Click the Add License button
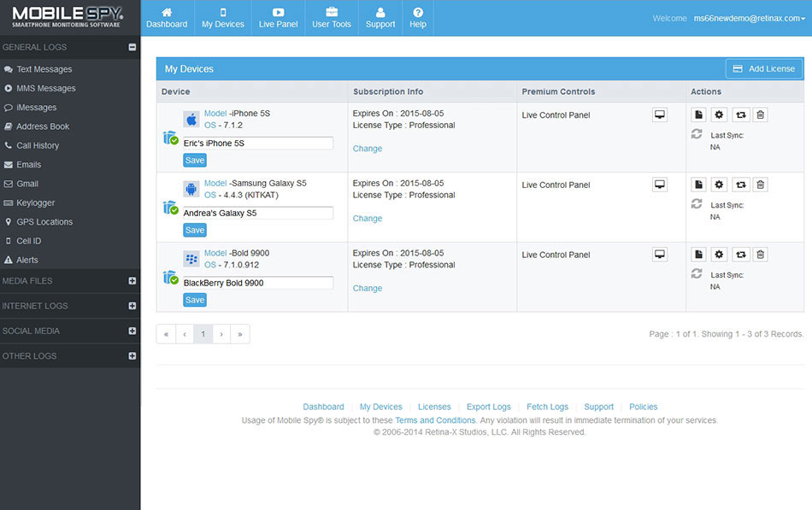Screen dimensions: 812x510 [x=763, y=68]
